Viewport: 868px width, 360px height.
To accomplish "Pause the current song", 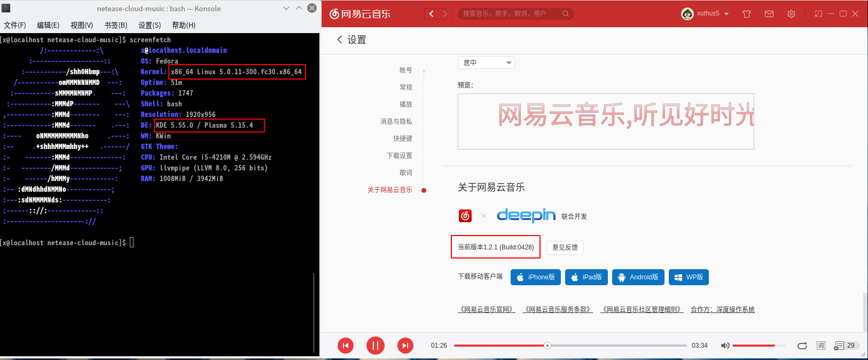I will [376, 346].
